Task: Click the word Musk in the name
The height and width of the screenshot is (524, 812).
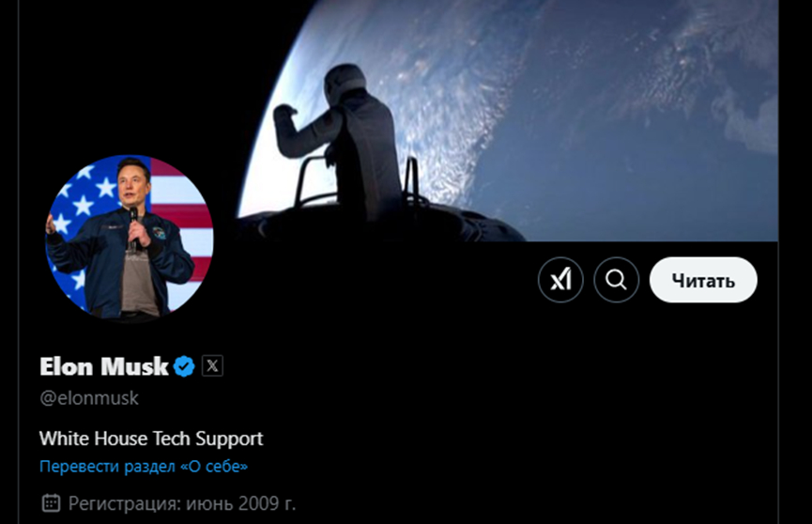Action: 134,366
